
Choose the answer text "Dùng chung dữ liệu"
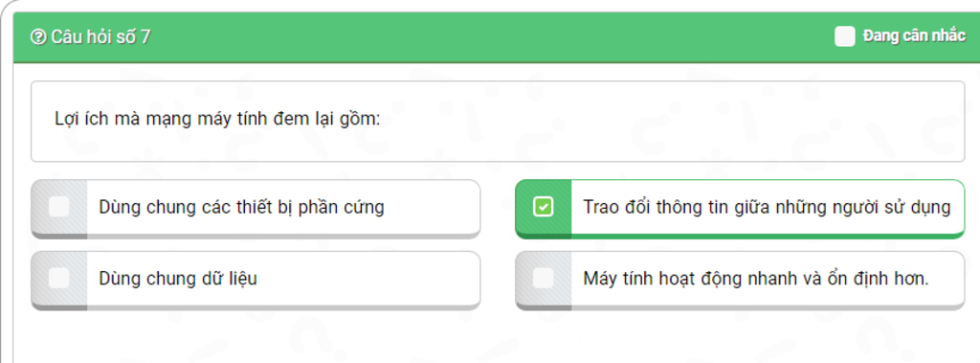(x=177, y=279)
